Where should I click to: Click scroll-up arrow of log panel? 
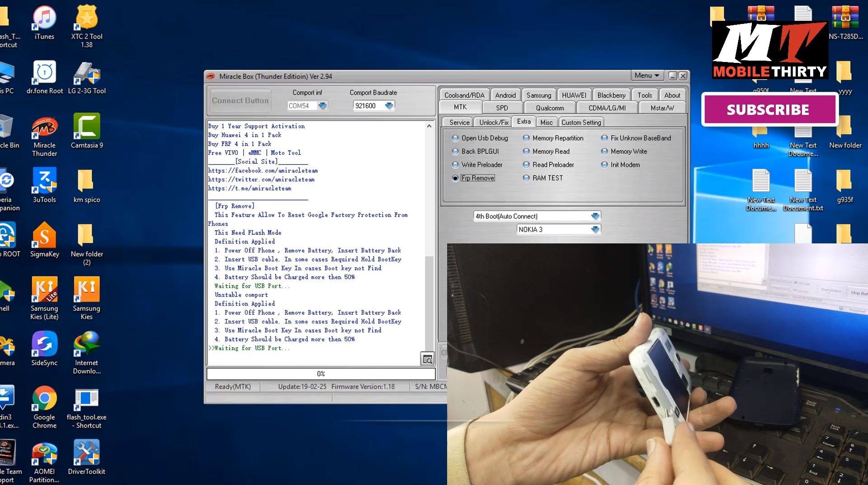429,126
